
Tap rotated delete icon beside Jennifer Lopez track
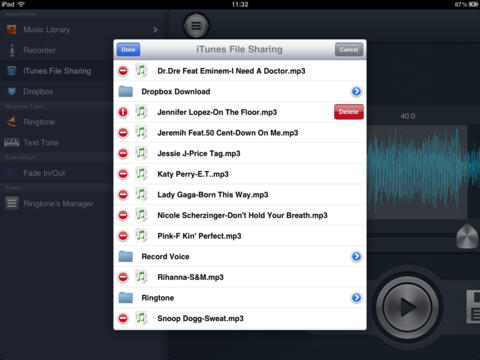(123, 112)
